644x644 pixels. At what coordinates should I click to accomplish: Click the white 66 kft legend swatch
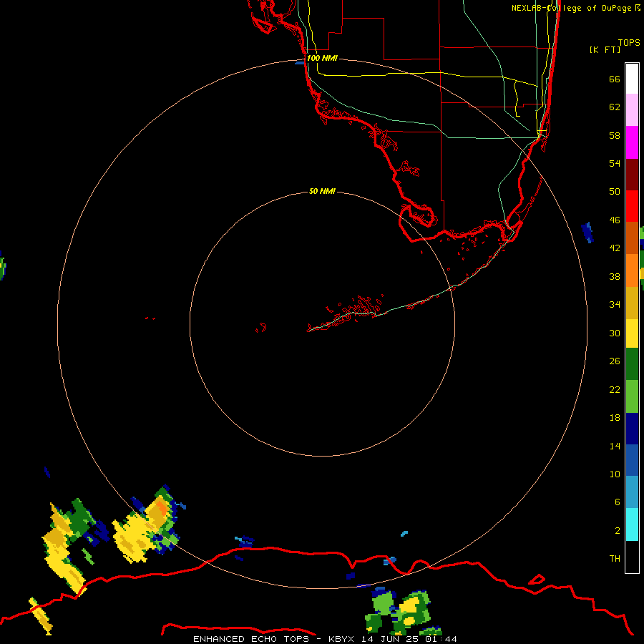632,79
